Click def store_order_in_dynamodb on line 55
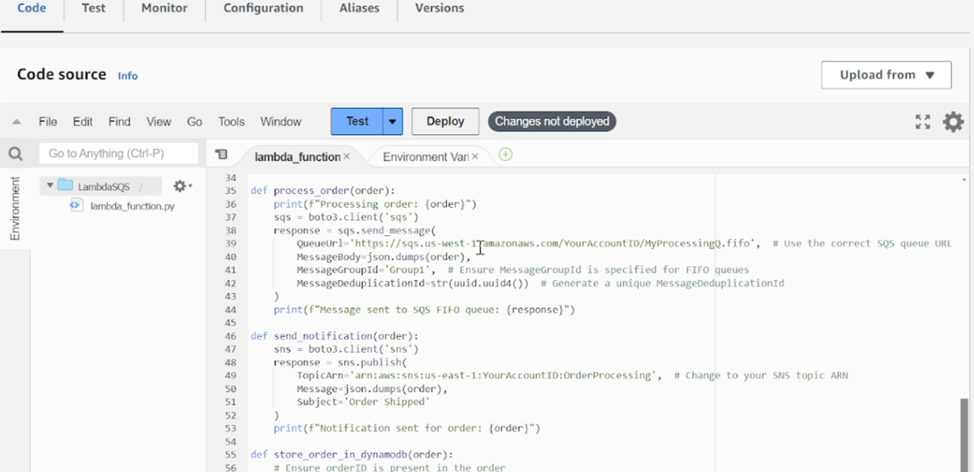Image resolution: width=974 pixels, height=472 pixels. (x=352, y=455)
